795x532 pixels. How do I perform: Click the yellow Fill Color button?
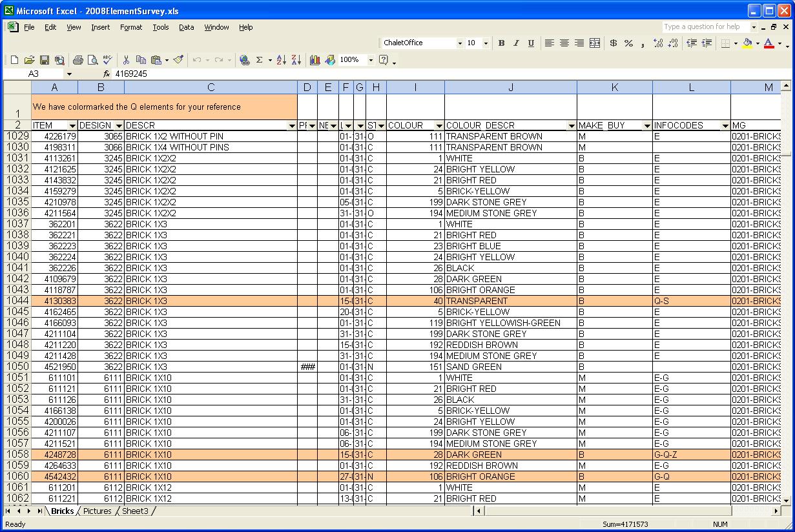(x=747, y=43)
